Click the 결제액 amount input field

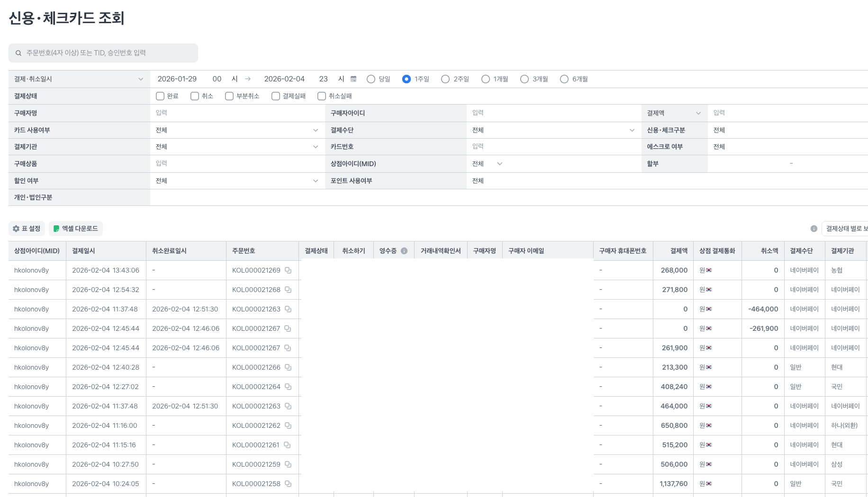788,113
